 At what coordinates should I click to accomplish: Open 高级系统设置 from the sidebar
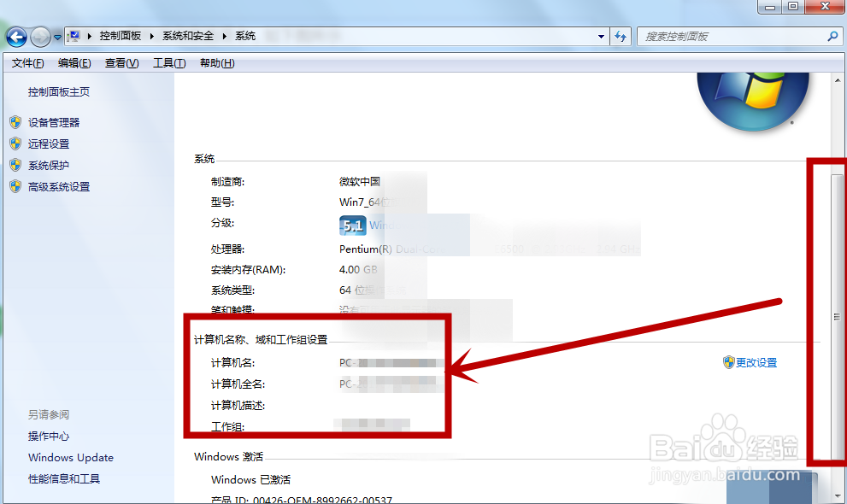[x=59, y=187]
